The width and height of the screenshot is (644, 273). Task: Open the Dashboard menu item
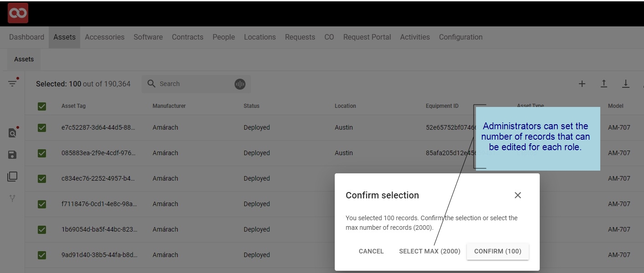click(26, 37)
